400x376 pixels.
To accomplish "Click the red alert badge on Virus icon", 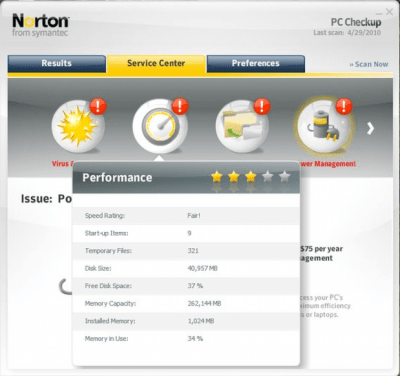I will point(98,106).
